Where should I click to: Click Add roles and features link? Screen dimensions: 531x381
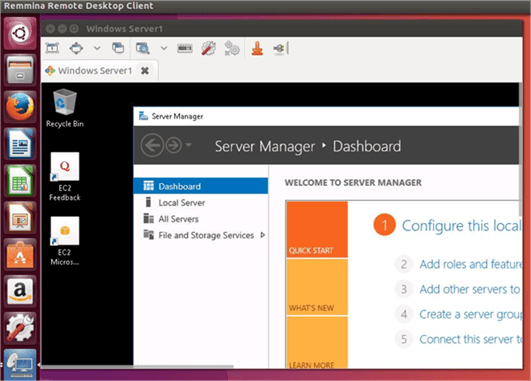click(x=471, y=264)
